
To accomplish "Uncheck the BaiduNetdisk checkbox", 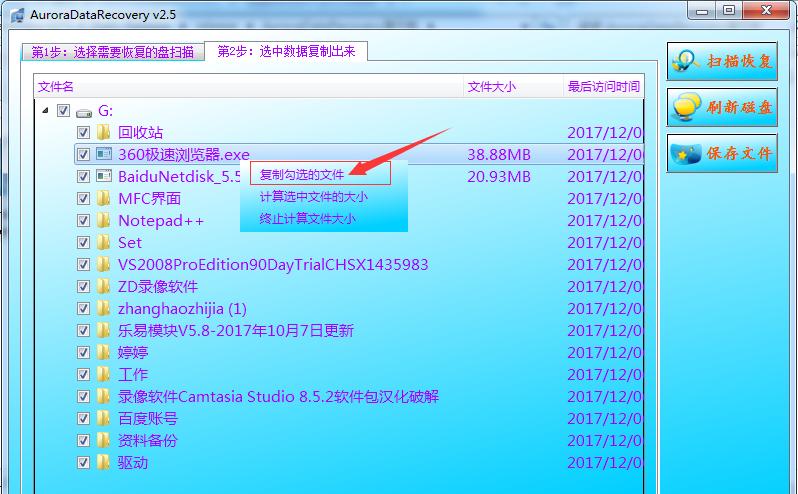I will click(x=83, y=177).
